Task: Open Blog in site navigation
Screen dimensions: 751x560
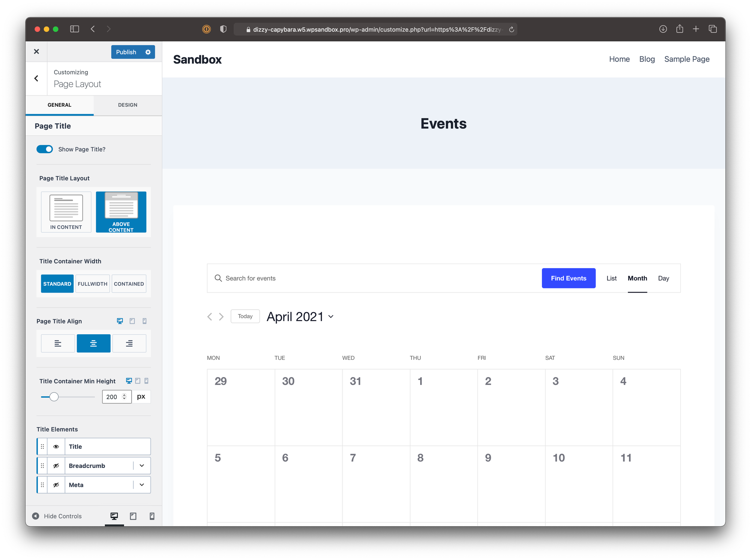Action: (x=647, y=59)
